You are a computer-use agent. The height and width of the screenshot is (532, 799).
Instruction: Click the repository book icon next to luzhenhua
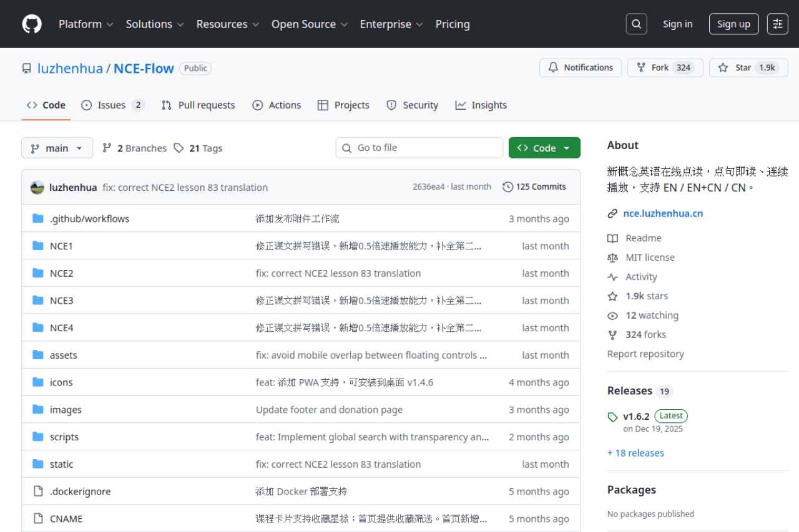point(26,68)
